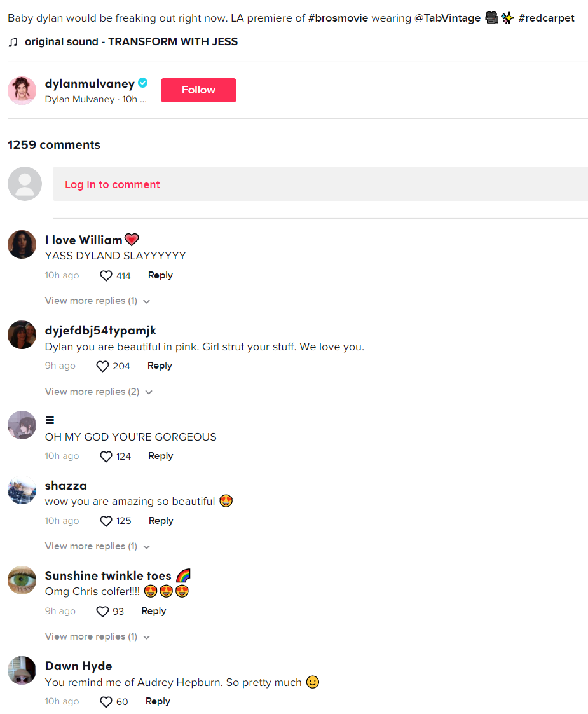The width and height of the screenshot is (588, 714).
Task: Like the beautiful in pink comment
Action: 103,366
